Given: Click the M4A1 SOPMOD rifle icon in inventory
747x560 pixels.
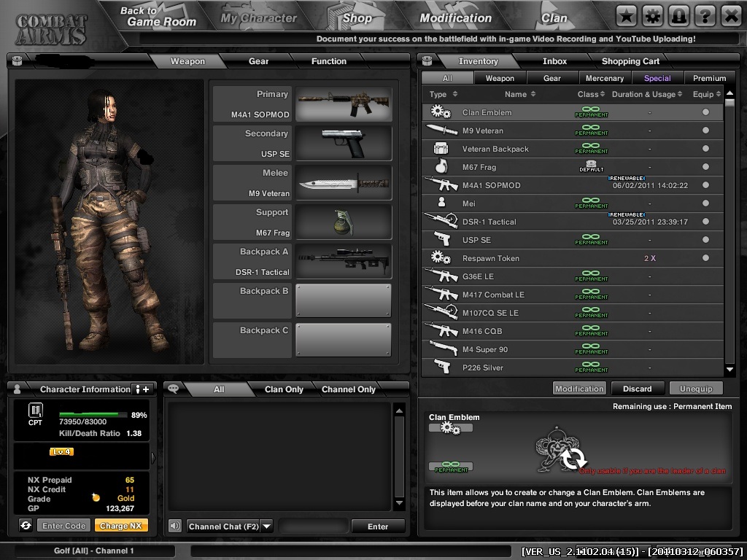Looking at the screenshot, I should [x=441, y=184].
